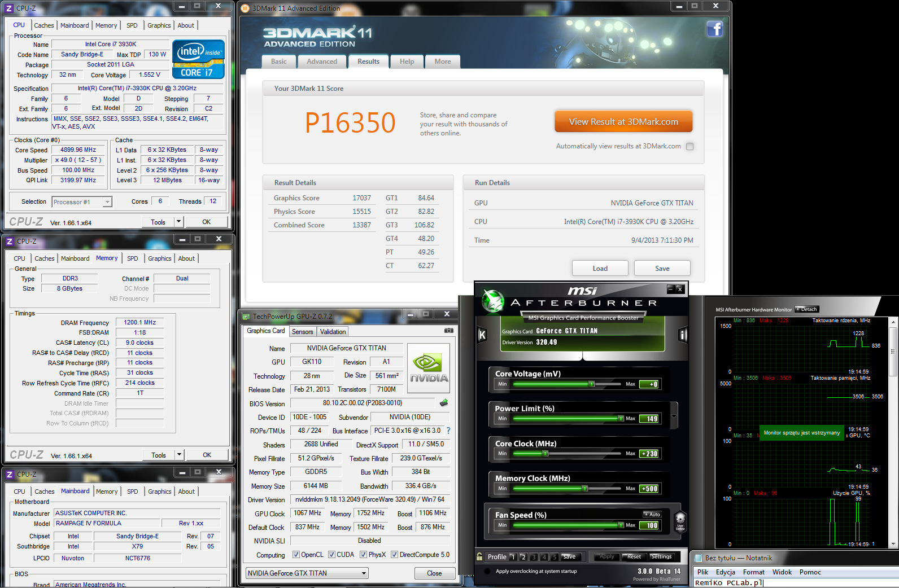Click the Core Clock slider handle

545,453
